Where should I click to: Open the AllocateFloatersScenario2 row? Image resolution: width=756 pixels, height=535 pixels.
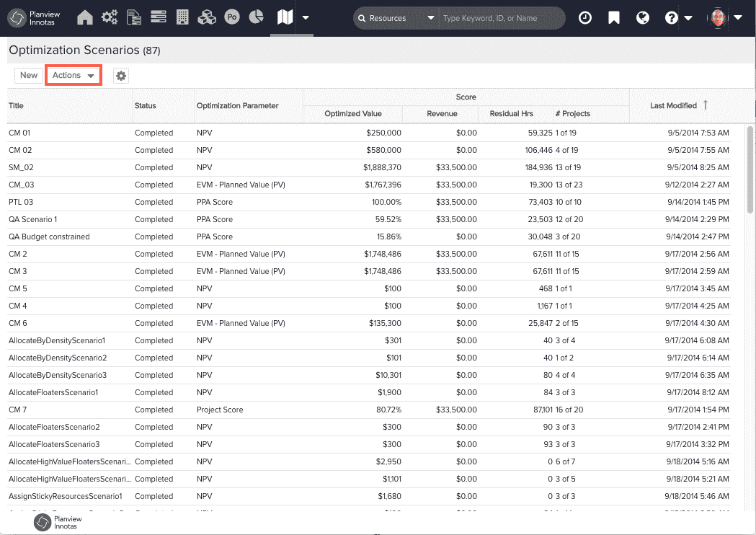[x=369, y=428]
